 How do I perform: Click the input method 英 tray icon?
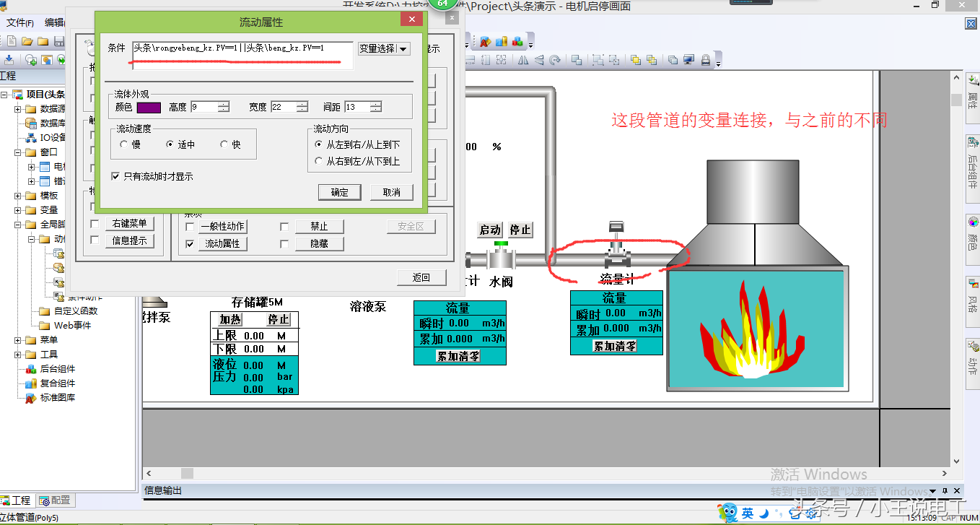748,513
